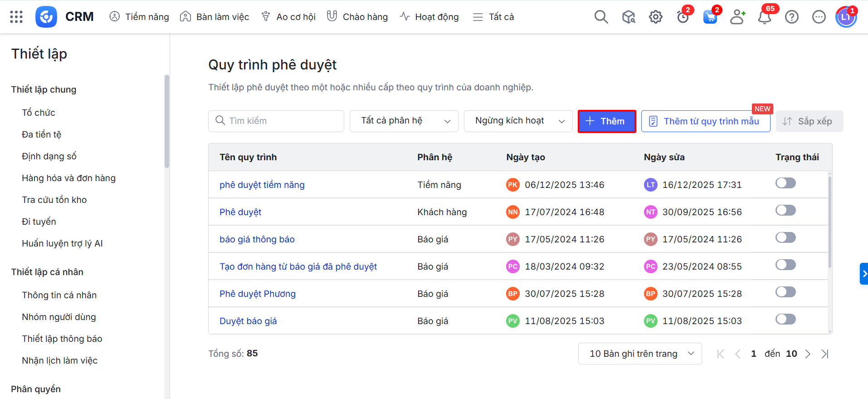This screenshot has width=868, height=399.
Task: Toggle status for phê duyệt tiềm năng
Action: tap(785, 183)
